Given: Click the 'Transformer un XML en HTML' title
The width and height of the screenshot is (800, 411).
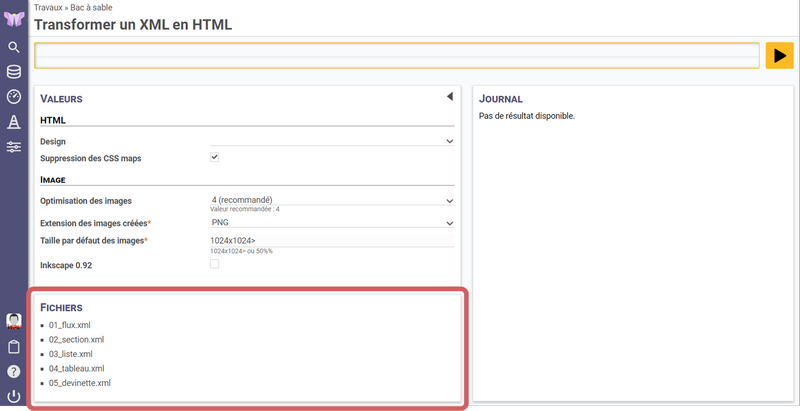Looking at the screenshot, I should tap(133, 24).
